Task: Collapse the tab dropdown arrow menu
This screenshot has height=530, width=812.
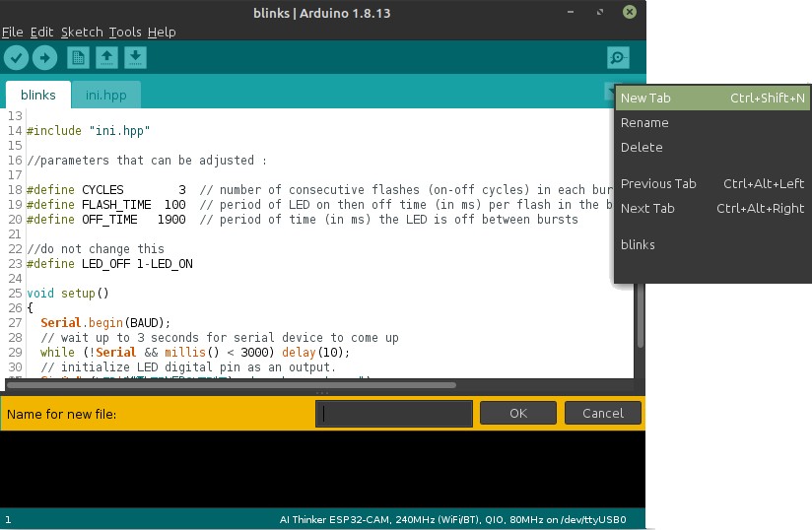Action: 610,92
